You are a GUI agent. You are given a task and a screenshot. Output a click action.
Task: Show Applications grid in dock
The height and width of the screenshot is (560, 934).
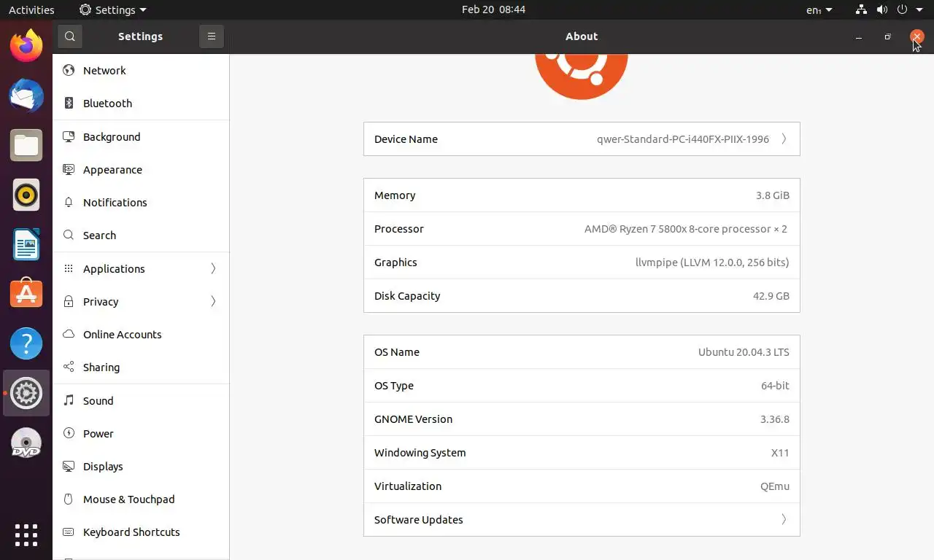(x=26, y=534)
